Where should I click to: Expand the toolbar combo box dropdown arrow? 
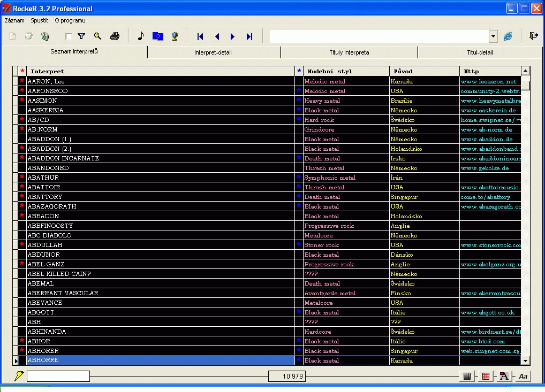(493, 36)
